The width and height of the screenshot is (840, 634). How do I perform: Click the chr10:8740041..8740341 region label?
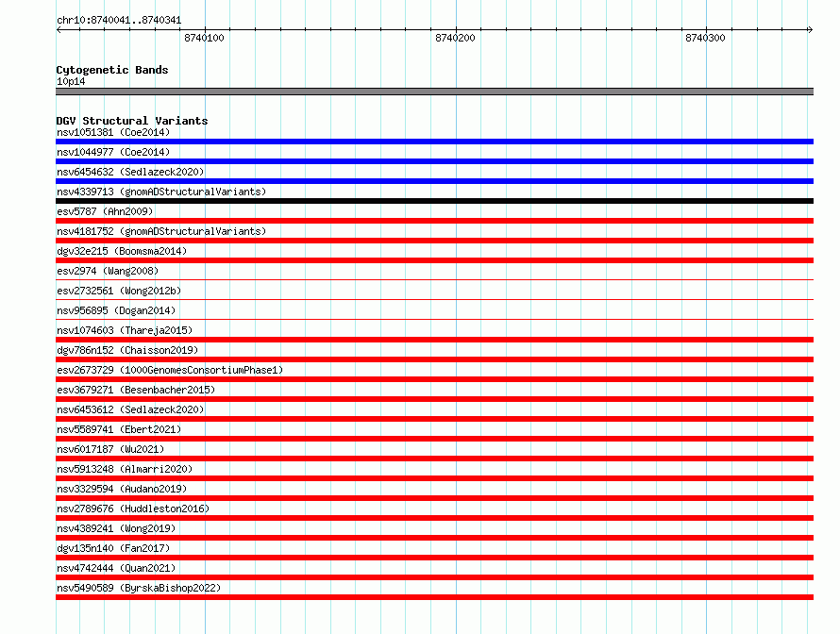tap(119, 20)
